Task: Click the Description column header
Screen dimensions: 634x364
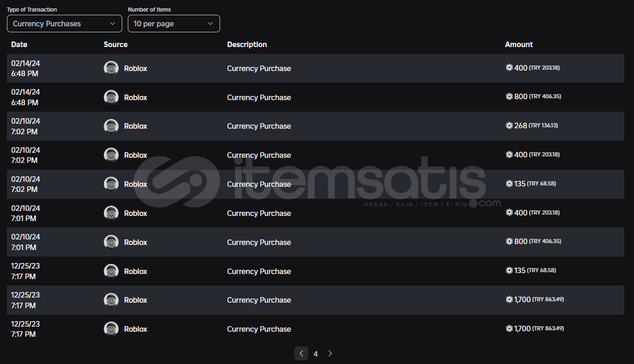Action: click(x=247, y=44)
